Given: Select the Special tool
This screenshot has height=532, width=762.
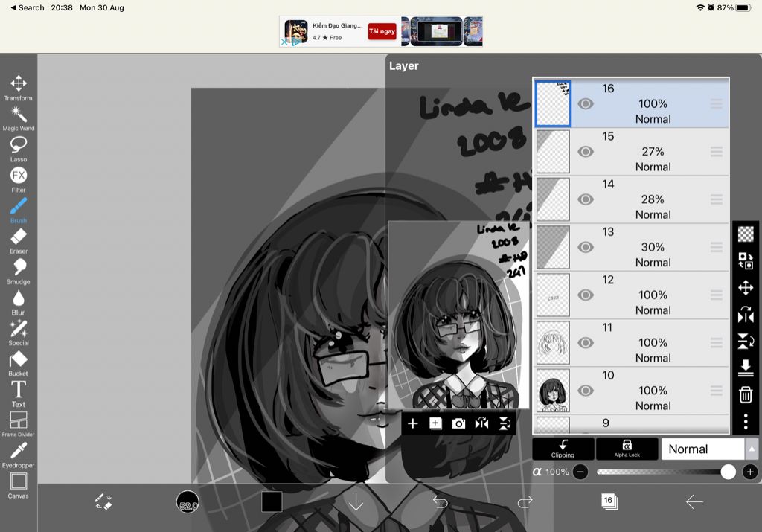Looking at the screenshot, I should pos(19,333).
